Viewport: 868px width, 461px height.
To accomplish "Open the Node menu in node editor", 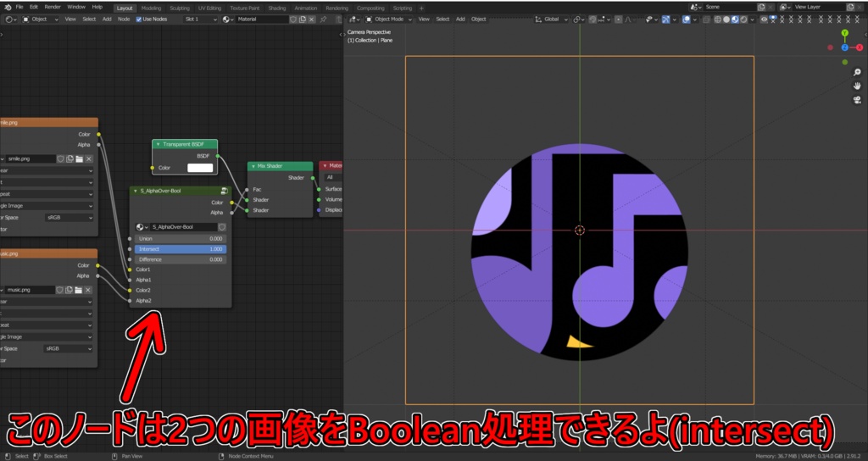I will point(124,19).
